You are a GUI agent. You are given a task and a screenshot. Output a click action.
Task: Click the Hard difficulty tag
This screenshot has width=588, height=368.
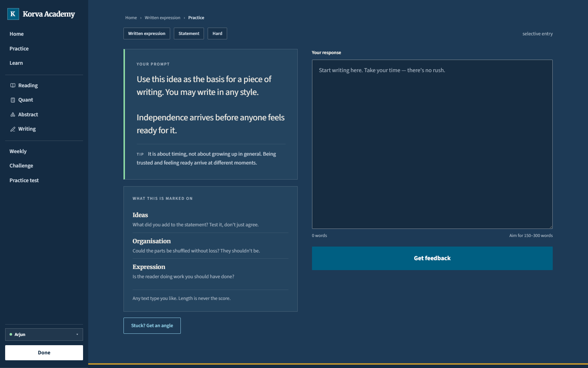pyautogui.click(x=217, y=33)
